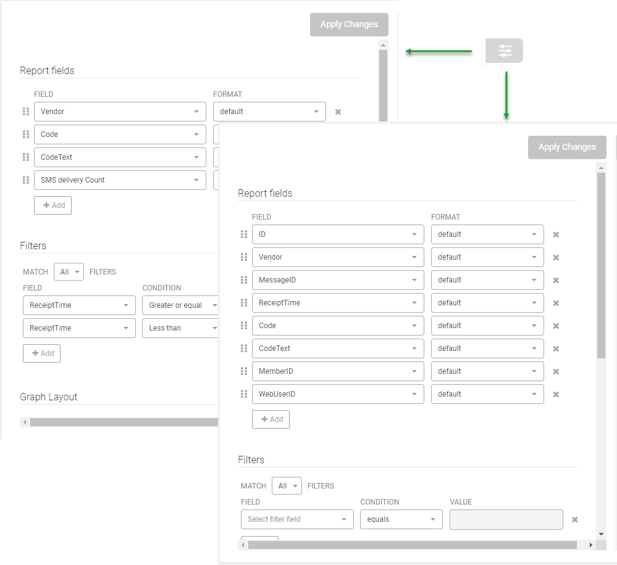
Task: Click Apply Changes in the back panel
Action: (x=349, y=24)
